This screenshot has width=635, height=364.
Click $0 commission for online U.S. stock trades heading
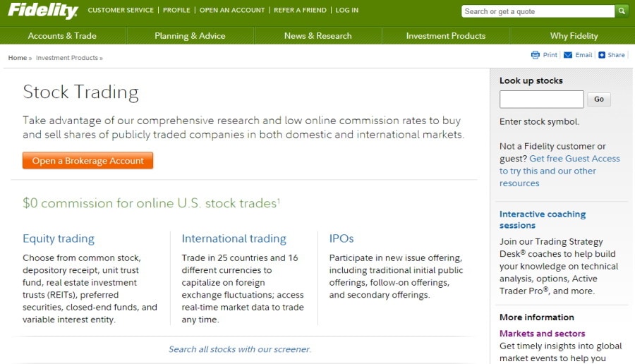point(150,203)
